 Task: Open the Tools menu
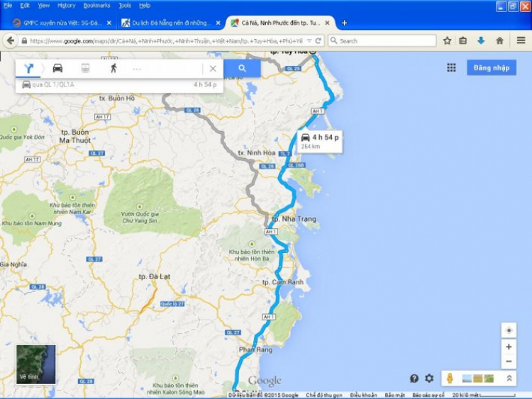tap(125, 6)
